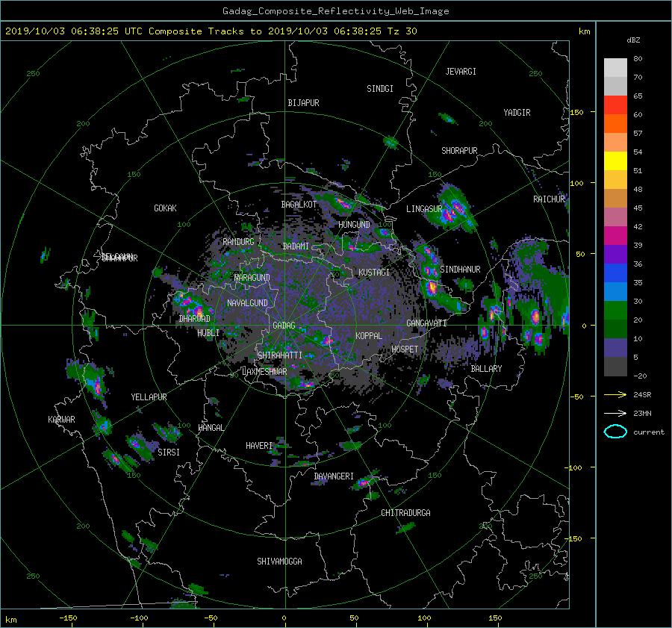This screenshot has width=672, height=628.
Task: Click the HOSPET city label
Action: pos(405,349)
